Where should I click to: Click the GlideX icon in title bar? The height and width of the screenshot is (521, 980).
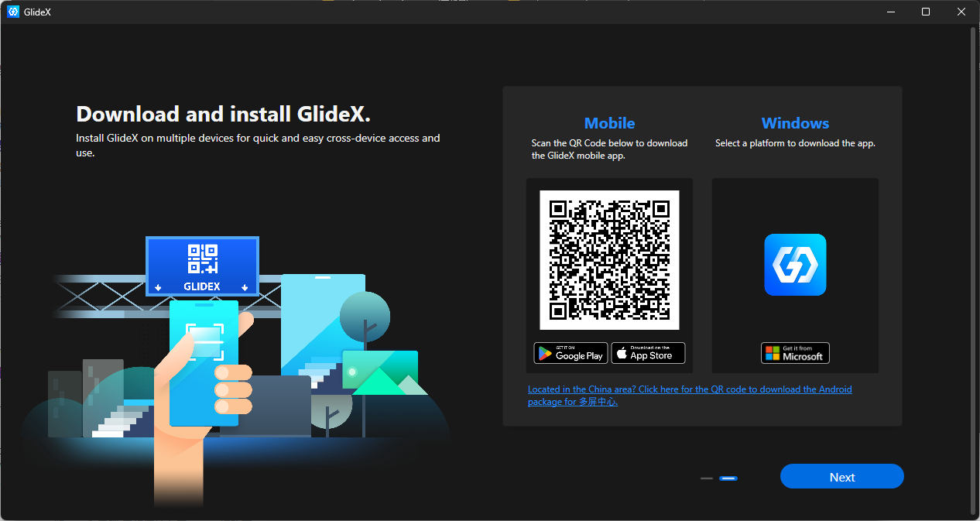point(13,12)
